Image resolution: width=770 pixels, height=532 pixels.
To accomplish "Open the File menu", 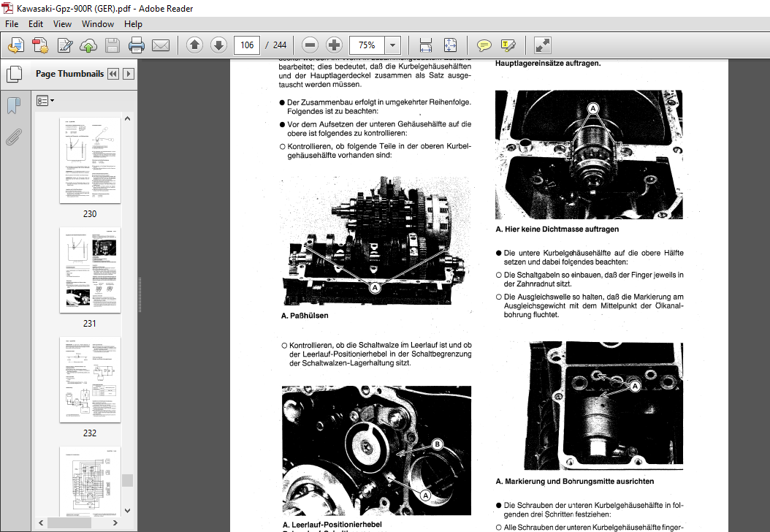I will point(12,24).
